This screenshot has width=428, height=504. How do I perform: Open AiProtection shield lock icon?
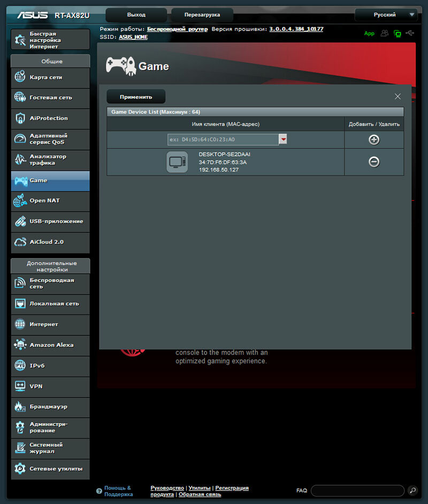pos(20,118)
